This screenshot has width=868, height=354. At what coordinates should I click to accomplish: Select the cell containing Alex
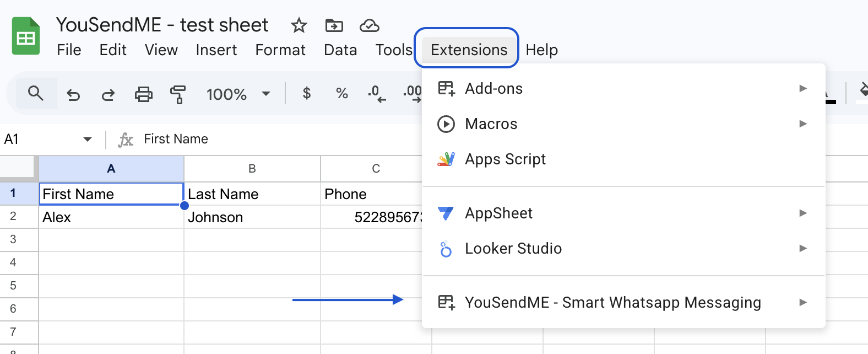click(111, 217)
